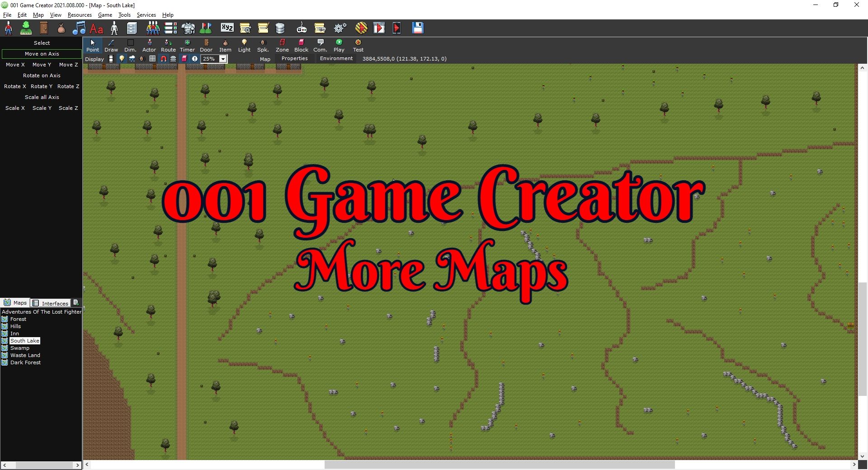
Task: Select the Route tool
Action: pos(168,46)
